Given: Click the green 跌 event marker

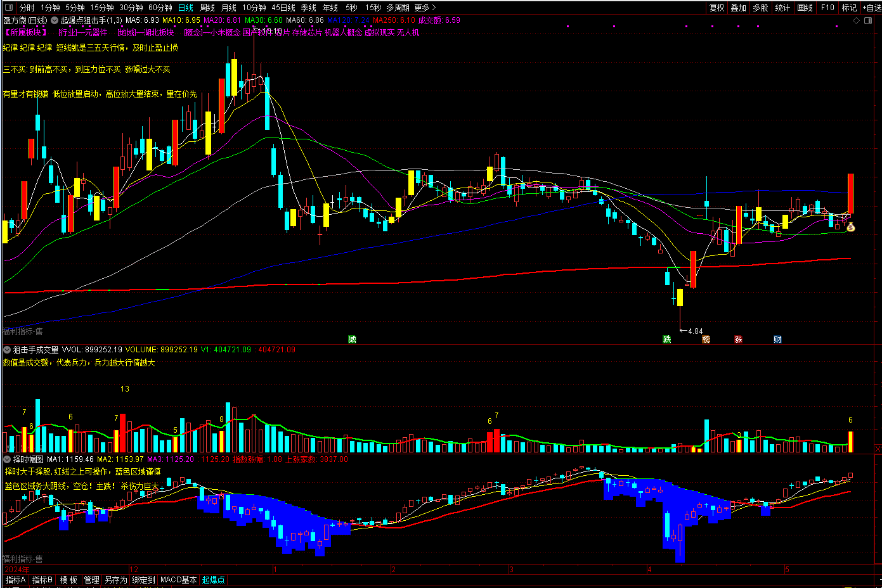Looking at the screenshot, I should (667, 340).
